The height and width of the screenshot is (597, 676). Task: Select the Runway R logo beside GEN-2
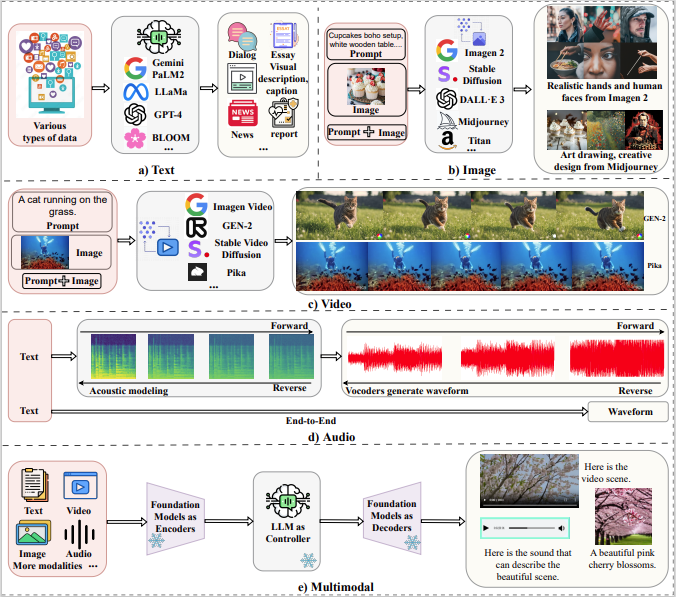pyautogui.click(x=197, y=228)
